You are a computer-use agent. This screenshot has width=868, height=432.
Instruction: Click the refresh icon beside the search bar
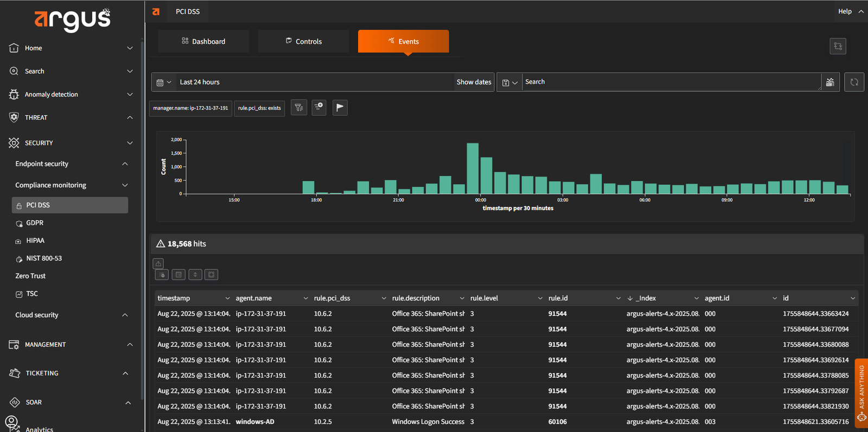tap(854, 82)
